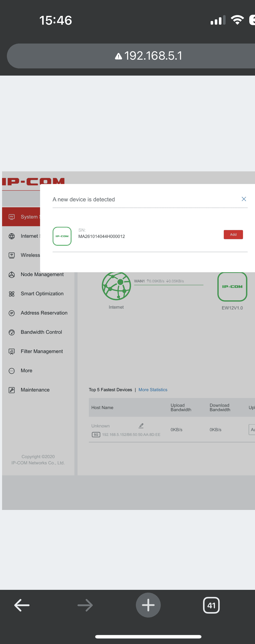Click WAN1 traffic rate label
255x644 pixels.
159,281
